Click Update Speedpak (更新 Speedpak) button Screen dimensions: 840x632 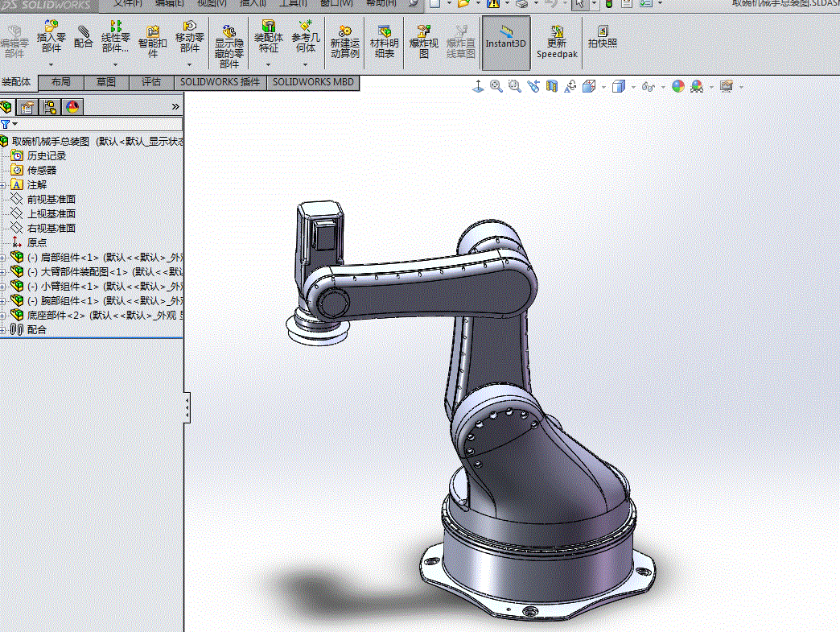pyautogui.click(x=557, y=42)
